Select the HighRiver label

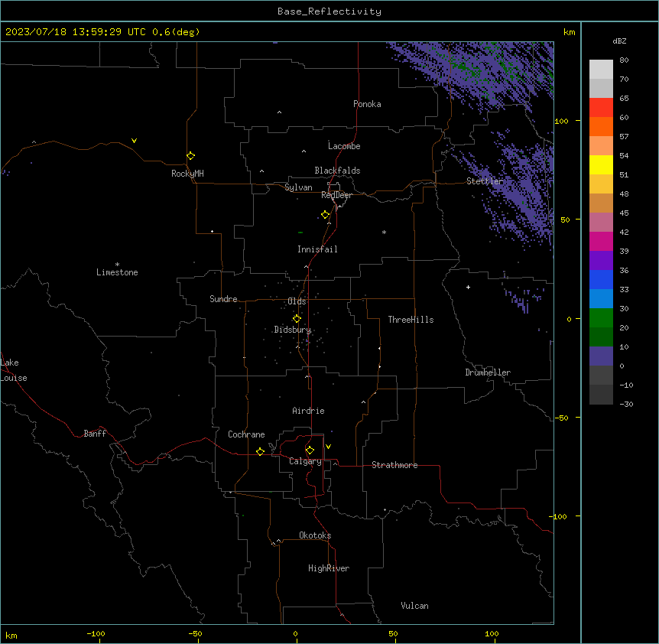[329, 568]
